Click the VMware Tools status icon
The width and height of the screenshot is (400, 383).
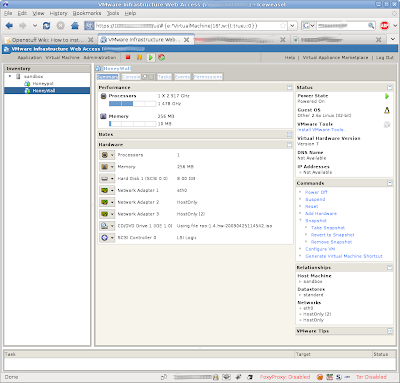(x=387, y=125)
